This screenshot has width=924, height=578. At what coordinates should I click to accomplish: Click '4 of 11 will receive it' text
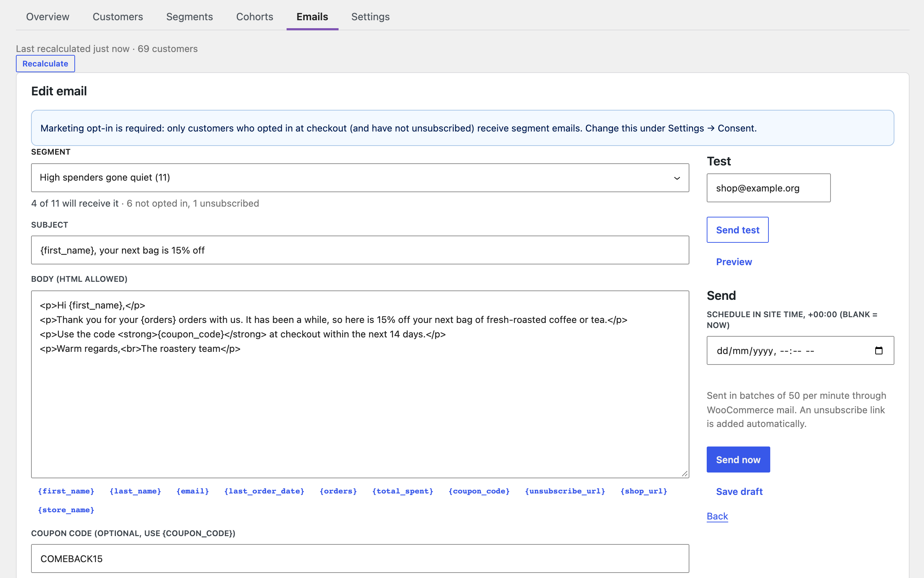click(x=75, y=203)
